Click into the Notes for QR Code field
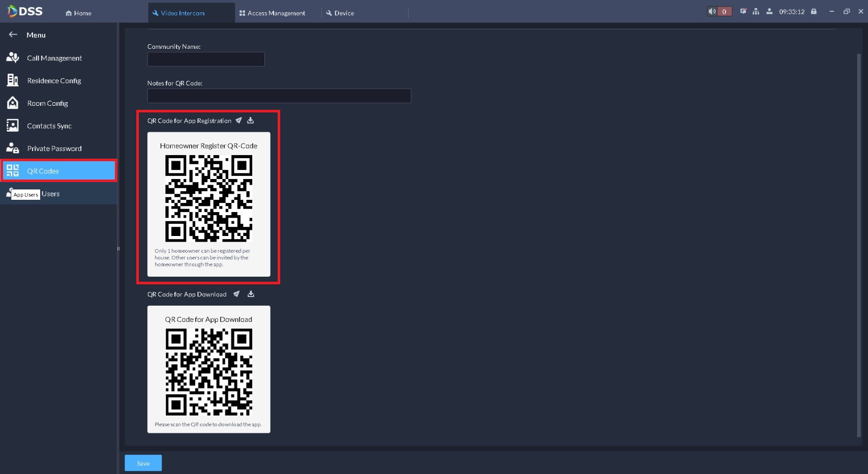This screenshot has width=868, height=474. 279,96
